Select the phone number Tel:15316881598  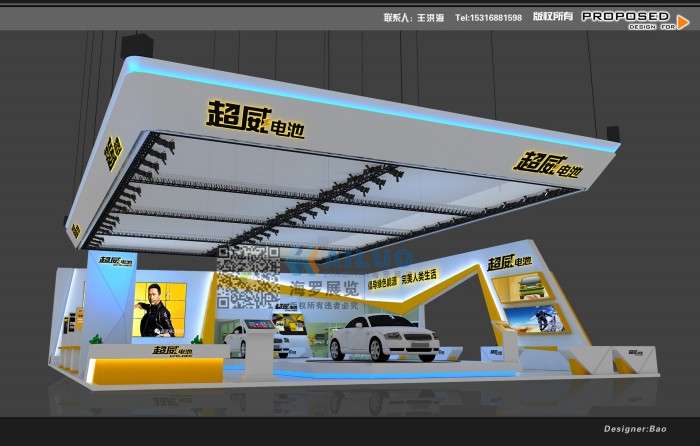point(488,18)
